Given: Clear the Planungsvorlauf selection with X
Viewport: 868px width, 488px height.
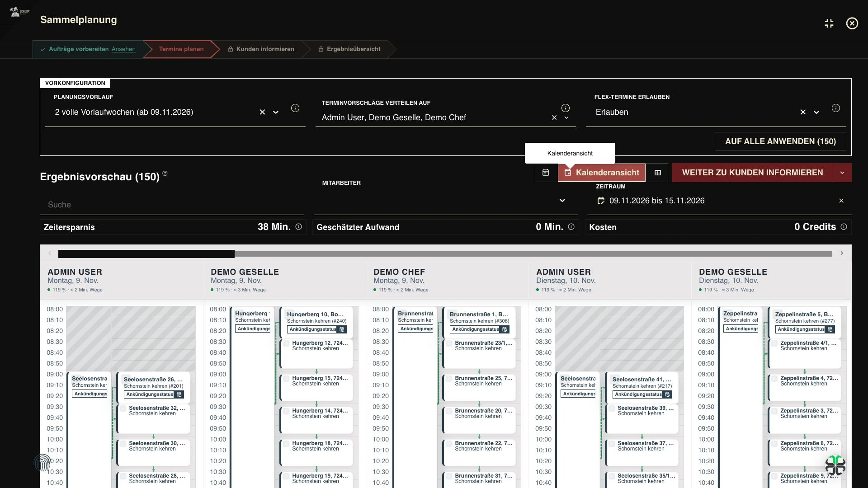Looking at the screenshot, I should [x=262, y=112].
